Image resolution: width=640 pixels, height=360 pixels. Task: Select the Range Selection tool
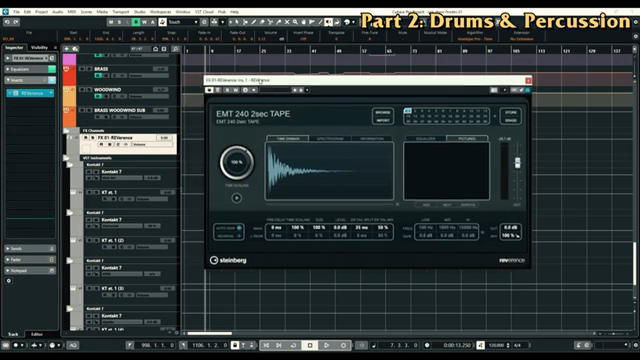[245, 22]
